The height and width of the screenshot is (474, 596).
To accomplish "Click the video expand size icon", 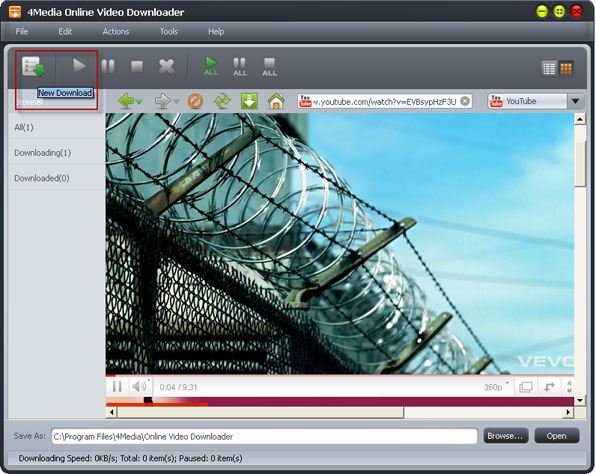I will click(549, 387).
